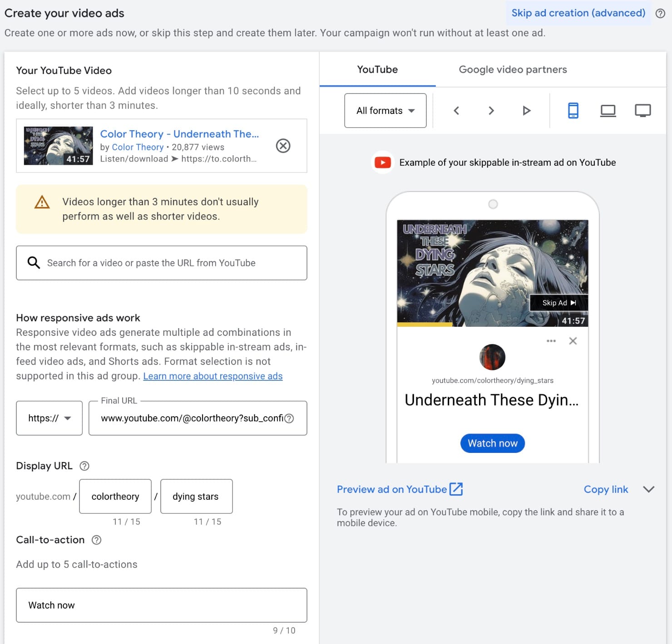Go to the previous ad preview format
Viewport: 672px width, 644px height.
(x=456, y=110)
